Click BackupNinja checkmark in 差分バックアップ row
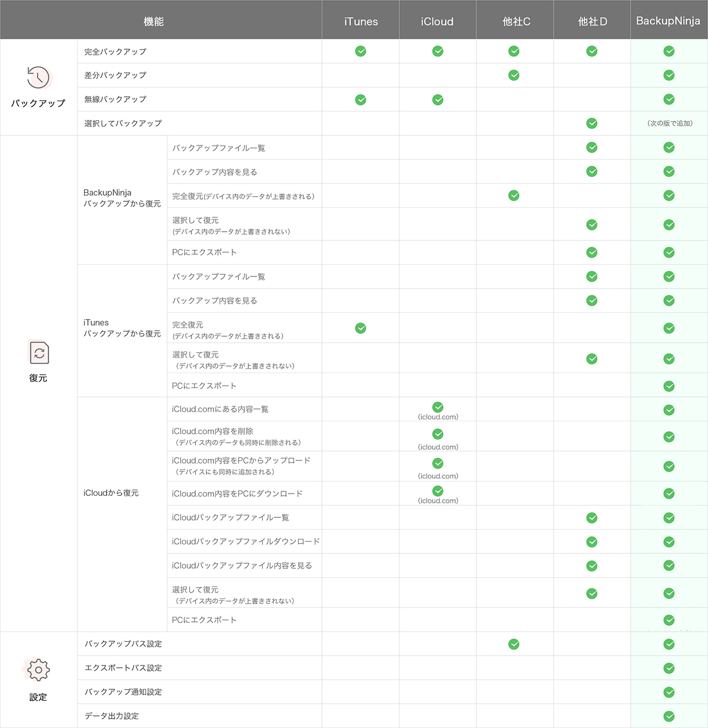The image size is (708, 728). pos(669,75)
